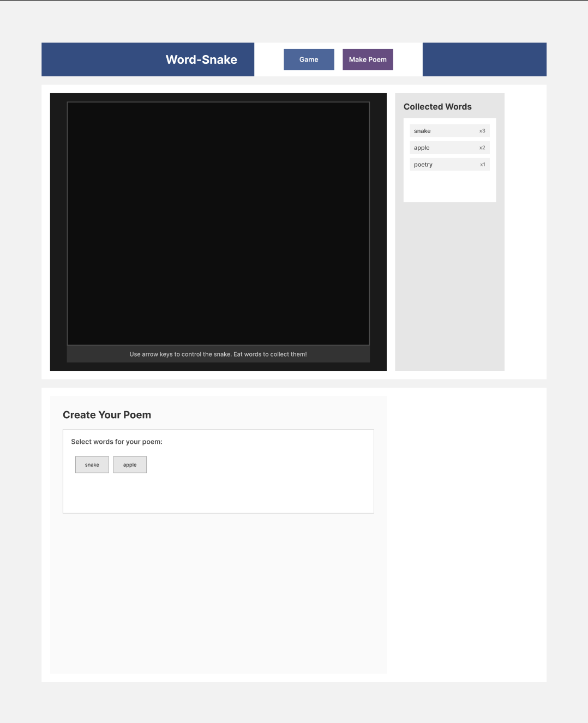Switch to the Game tab
588x723 pixels.
pyautogui.click(x=309, y=59)
